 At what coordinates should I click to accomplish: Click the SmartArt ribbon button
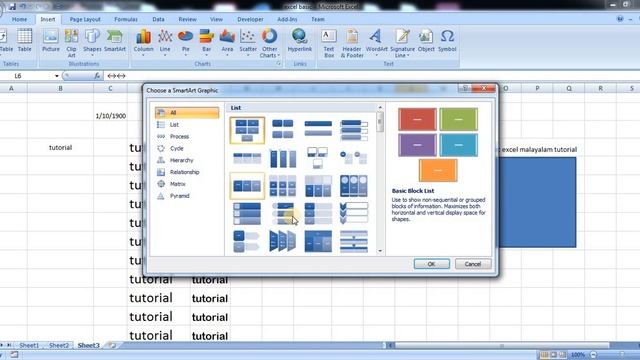115,41
